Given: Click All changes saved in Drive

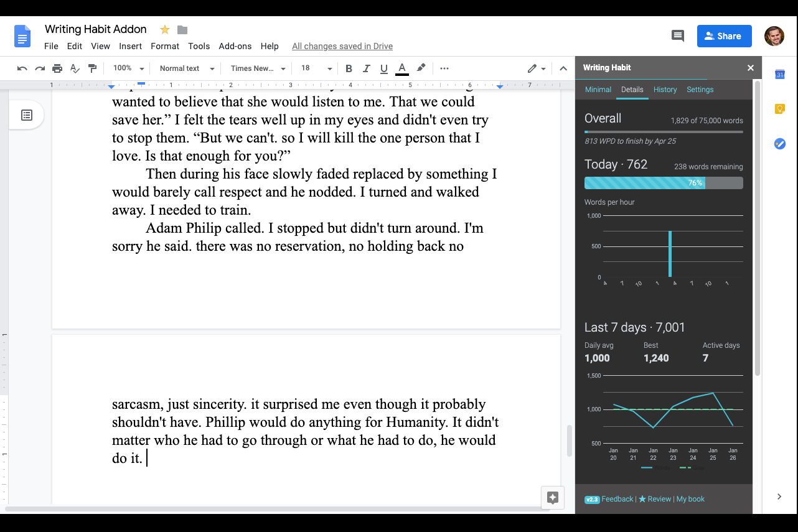Looking at the screenshot, I should point(342,46).
